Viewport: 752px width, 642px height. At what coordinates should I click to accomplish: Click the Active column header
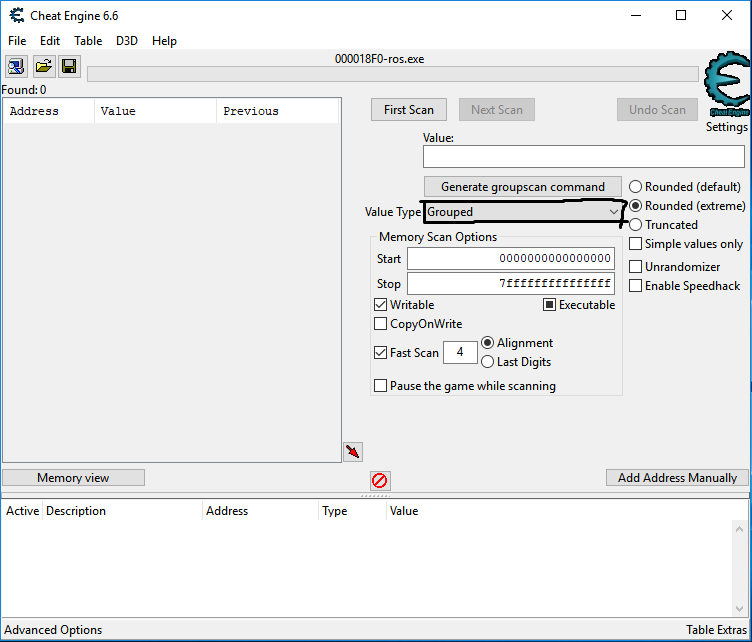22,511
